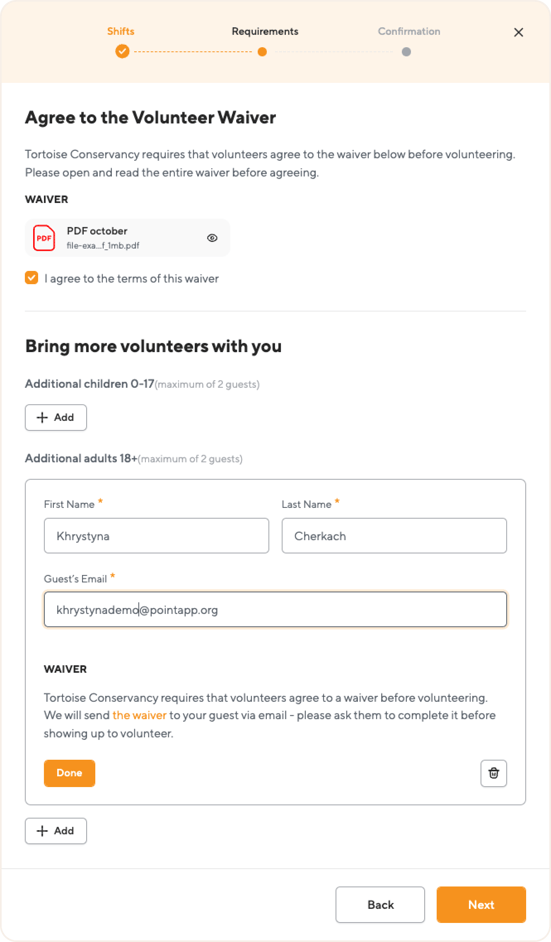Click the Done button
This screenshot has width=551, height=942.
69,773
